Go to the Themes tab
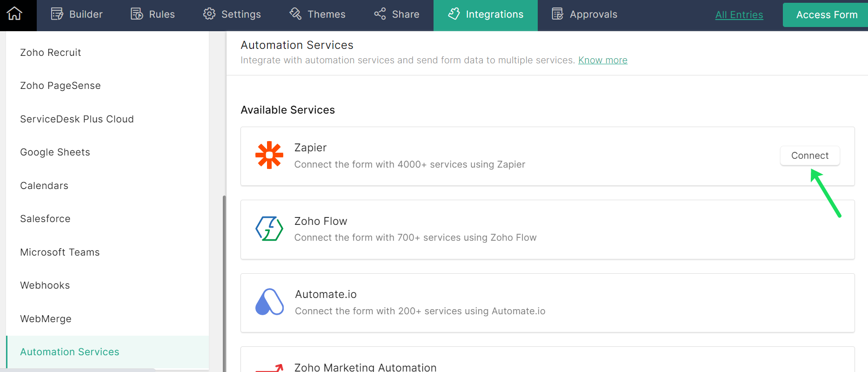Image resolution: width=868 pixels, height=372 pixels. click(318, 14)
